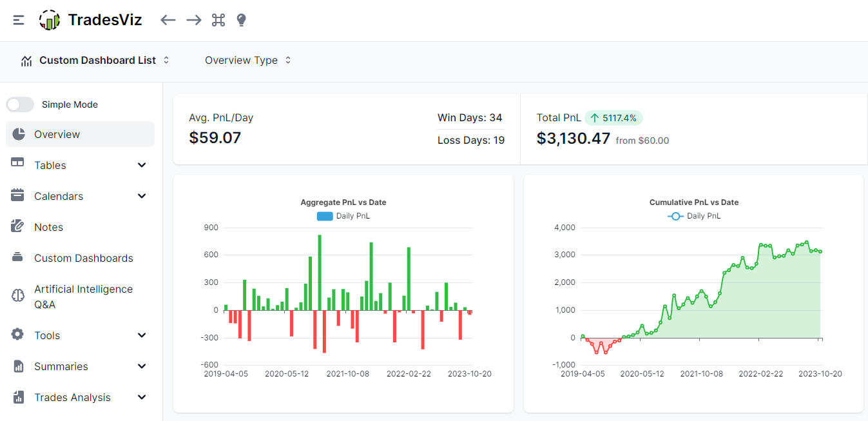This screenshot has width=868, height=421.
Task: Click the Avg. PnL/Day label
Action: [x=221, y=118]
